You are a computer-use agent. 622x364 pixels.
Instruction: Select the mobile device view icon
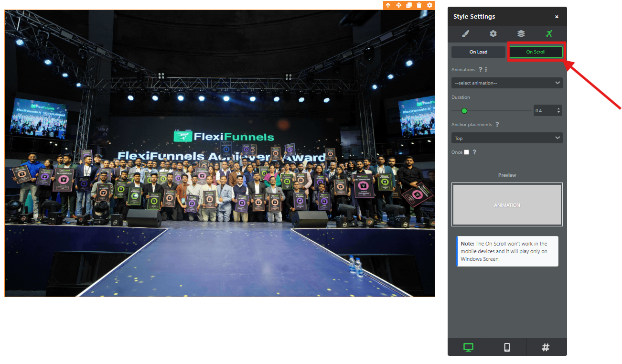click(x=507, y=347)
